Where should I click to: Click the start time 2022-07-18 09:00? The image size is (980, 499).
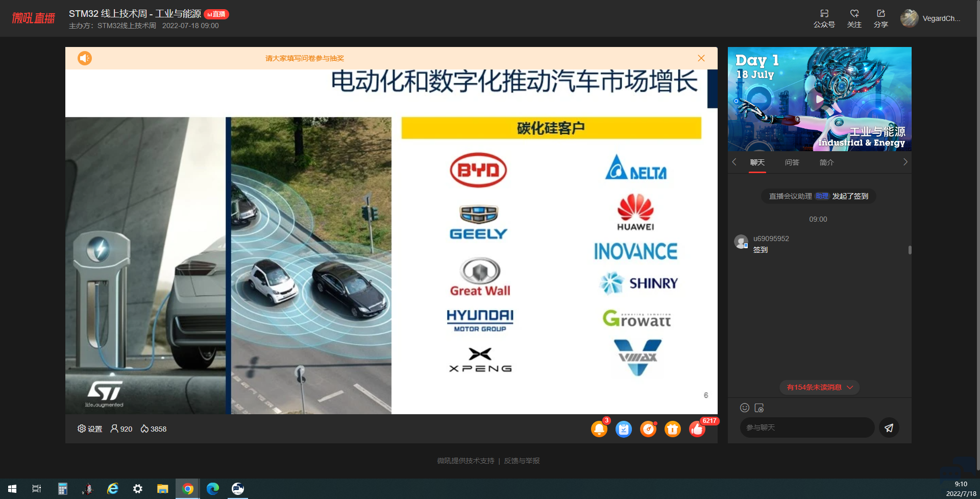[190, 26]
